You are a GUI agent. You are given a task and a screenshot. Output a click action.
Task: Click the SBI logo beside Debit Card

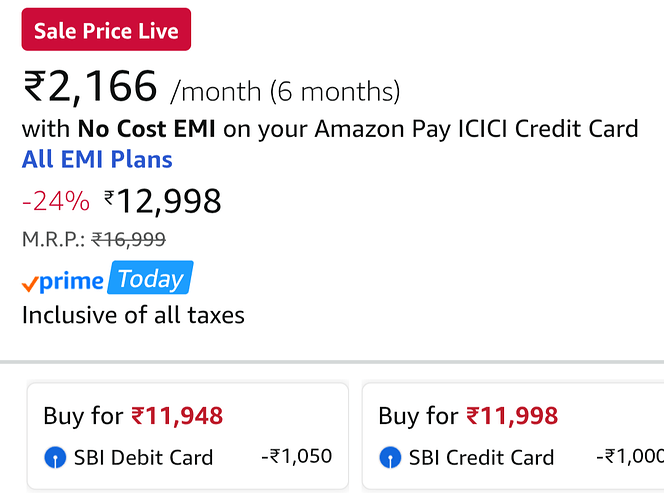pyautogui.click(x=55, y=458)
